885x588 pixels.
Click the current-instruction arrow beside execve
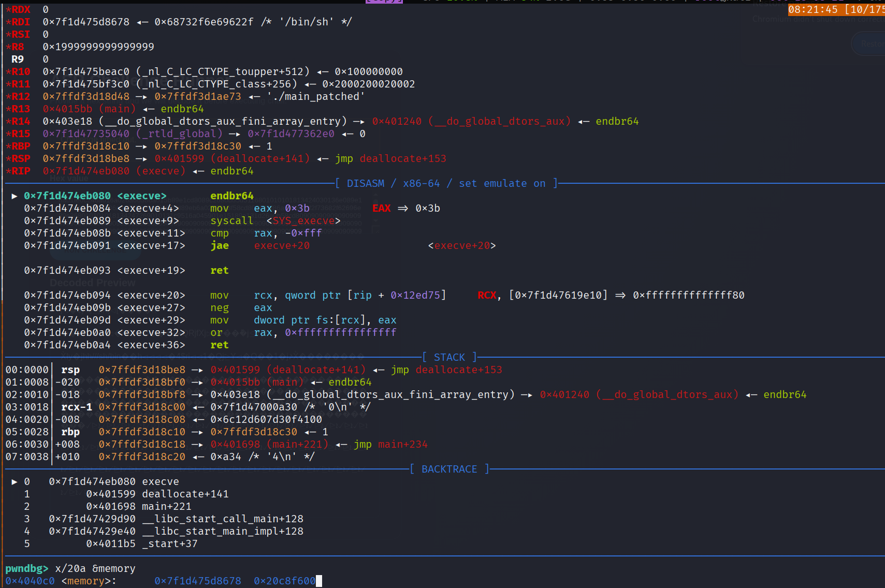[14, 196]
